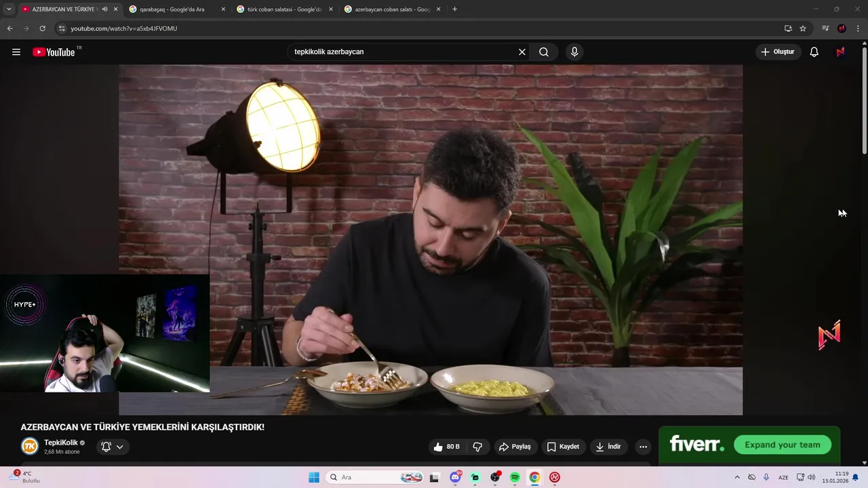Open the red circular taskbar app icon
The image size is (868, 488).
pos(555,477)
